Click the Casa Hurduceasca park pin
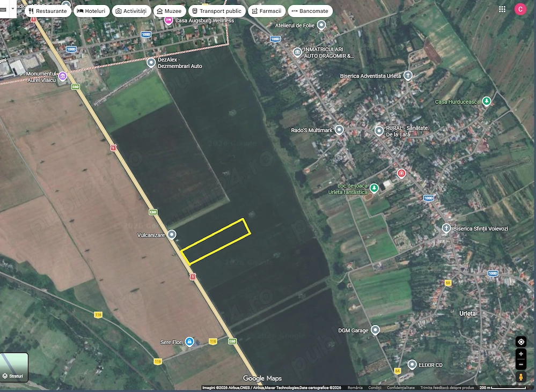 487,101
